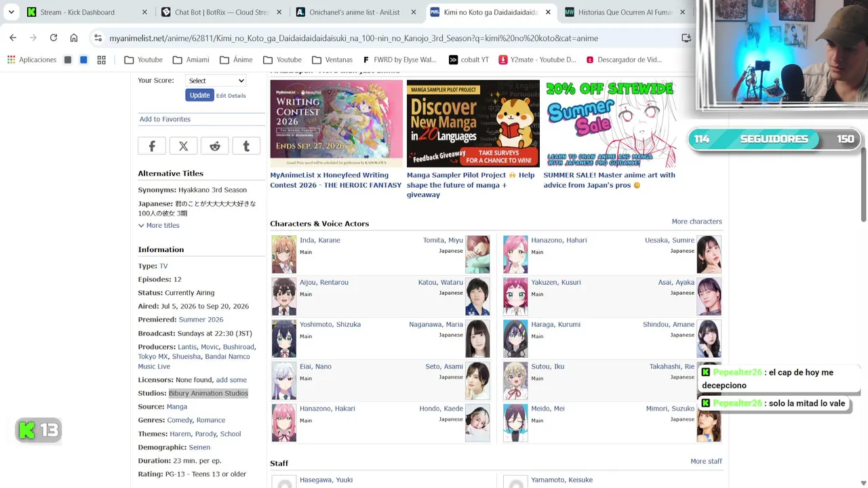Close the Stream - Kick Dashboard tab
The image size is (868, 488).
coord(144,12)
